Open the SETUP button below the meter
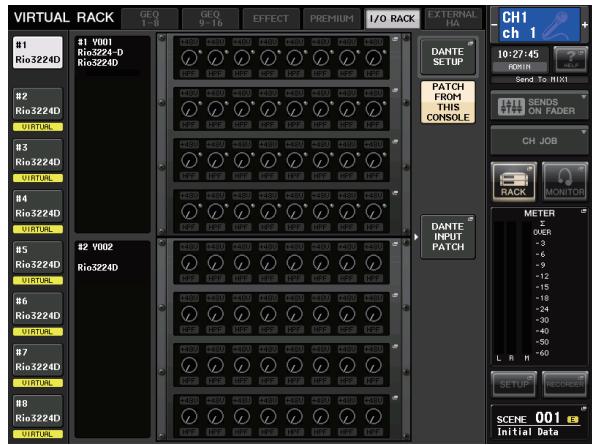Screen dimensions: 593x445 point(514,384)
